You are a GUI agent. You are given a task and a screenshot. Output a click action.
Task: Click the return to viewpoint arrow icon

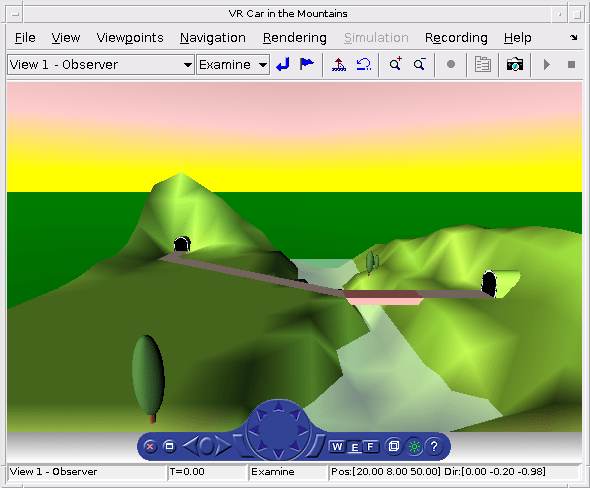pos(283,65)
